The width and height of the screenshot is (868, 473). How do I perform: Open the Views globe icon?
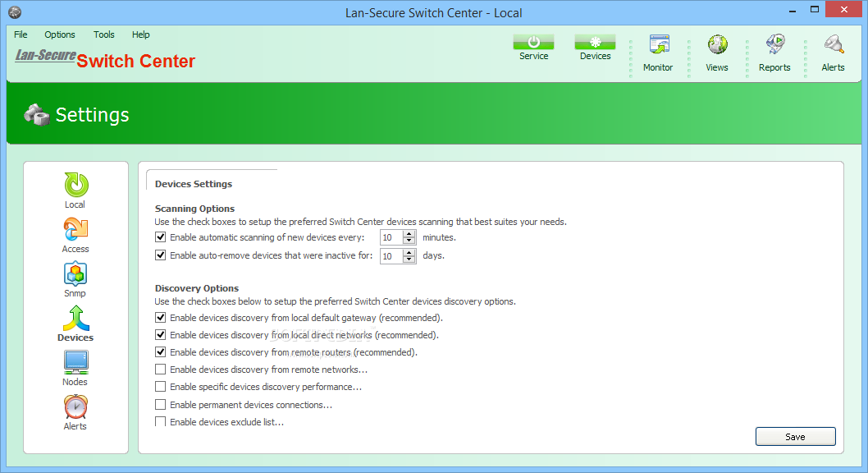point(717,44)
